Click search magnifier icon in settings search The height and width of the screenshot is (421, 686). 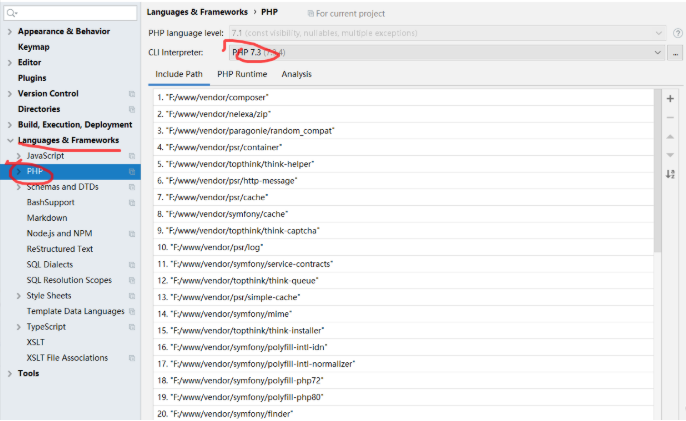point(12,13)
